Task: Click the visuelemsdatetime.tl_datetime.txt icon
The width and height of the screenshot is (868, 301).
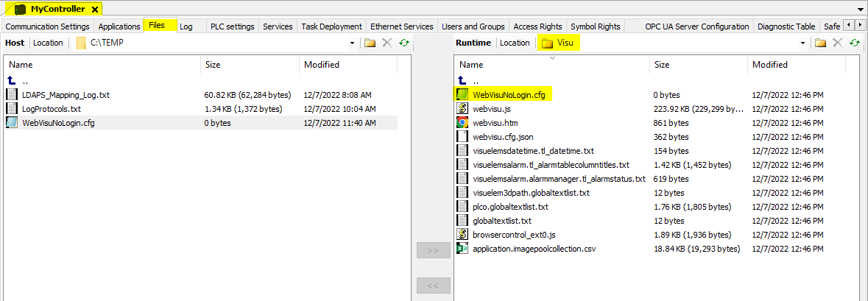Action: pos(462,150)
